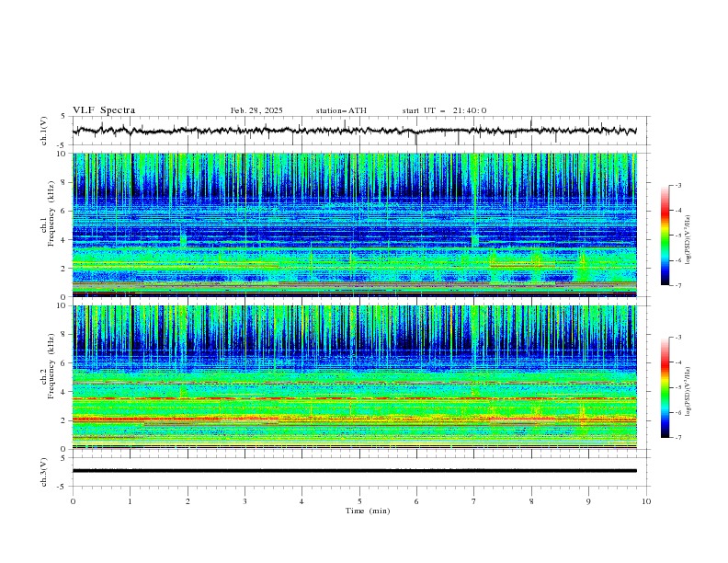Click the time axis tick label '5'
The width and height of the screenshot is (728, 563).
pos(359,501)
